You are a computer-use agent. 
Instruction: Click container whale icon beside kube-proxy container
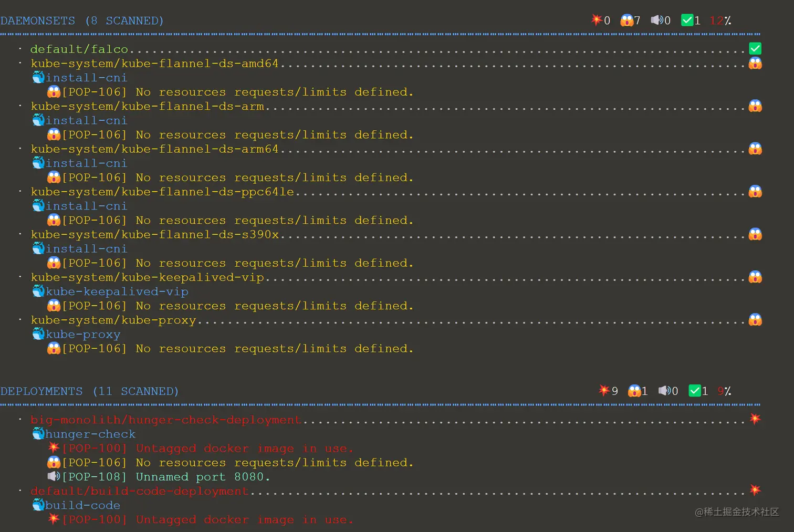point(38,333)
